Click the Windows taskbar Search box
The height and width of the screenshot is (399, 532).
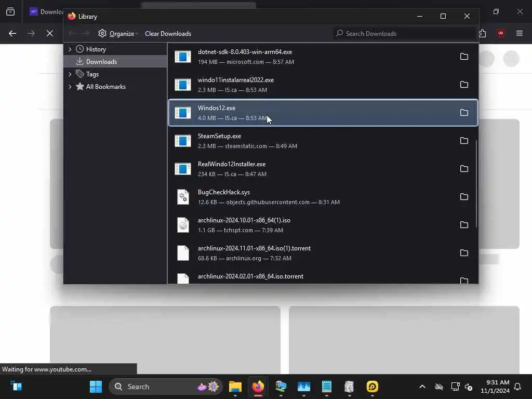(x=166, y=387)
